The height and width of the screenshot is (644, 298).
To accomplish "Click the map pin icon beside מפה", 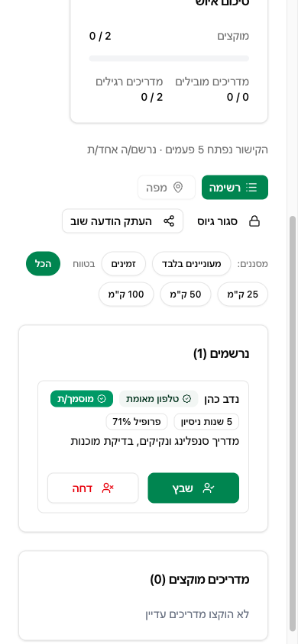I will [177, 187].
